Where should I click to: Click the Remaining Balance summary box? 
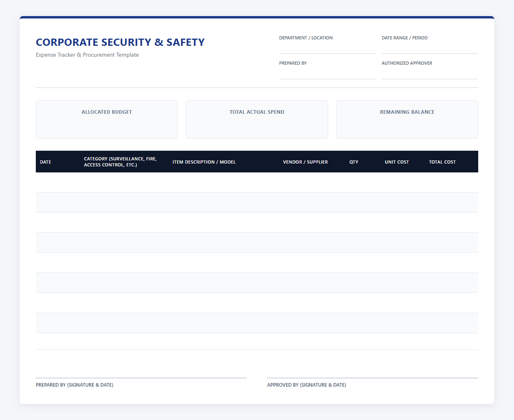tap(407, 119)
